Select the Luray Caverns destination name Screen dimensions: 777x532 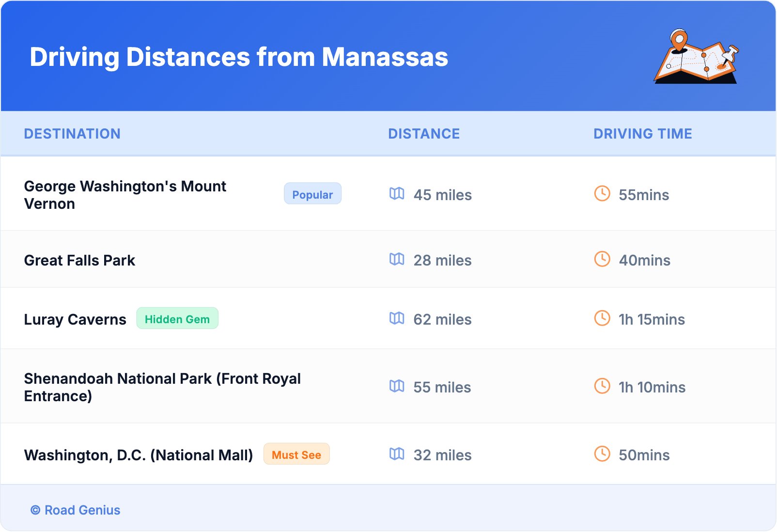pyautogui.click(x=75, y=320)
